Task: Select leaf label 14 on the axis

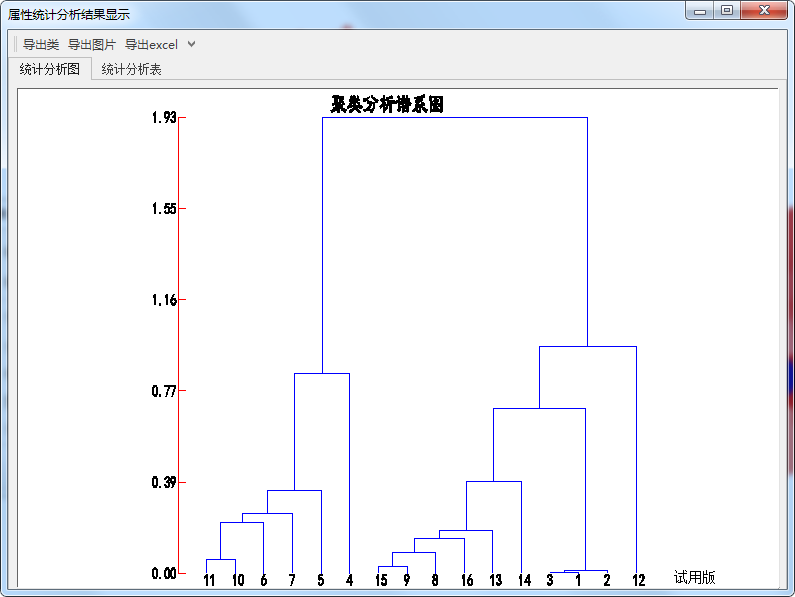Action: coord(524,580)
